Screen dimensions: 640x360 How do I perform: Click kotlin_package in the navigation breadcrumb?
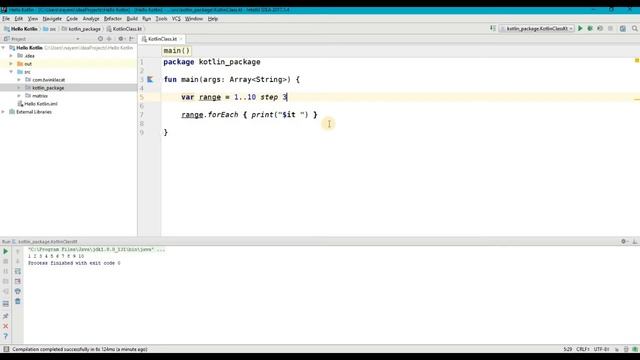pyautogui.click(x=81, y=29)
